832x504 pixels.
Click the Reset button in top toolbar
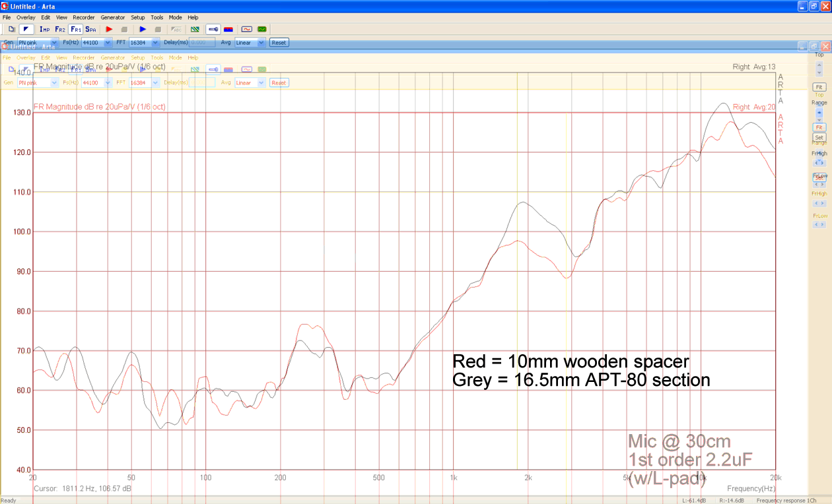[279, 42]
